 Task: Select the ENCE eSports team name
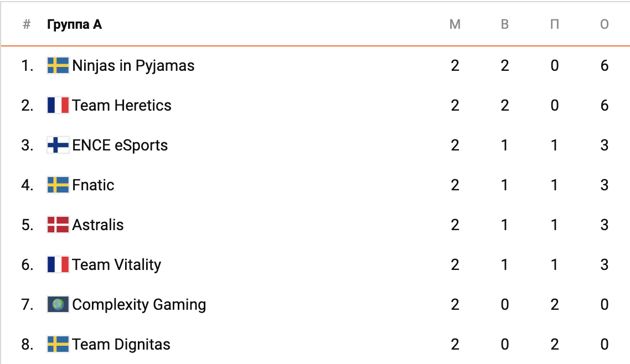120,145
